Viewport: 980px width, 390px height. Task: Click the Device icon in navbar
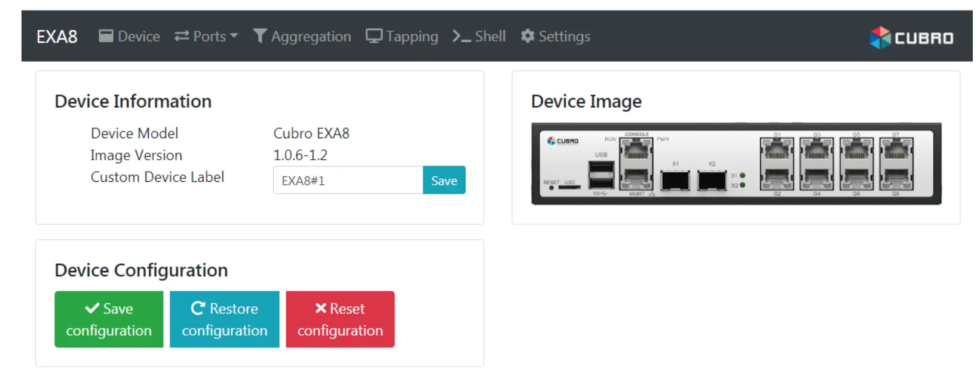pyautogui.click(x=106, y=36)
